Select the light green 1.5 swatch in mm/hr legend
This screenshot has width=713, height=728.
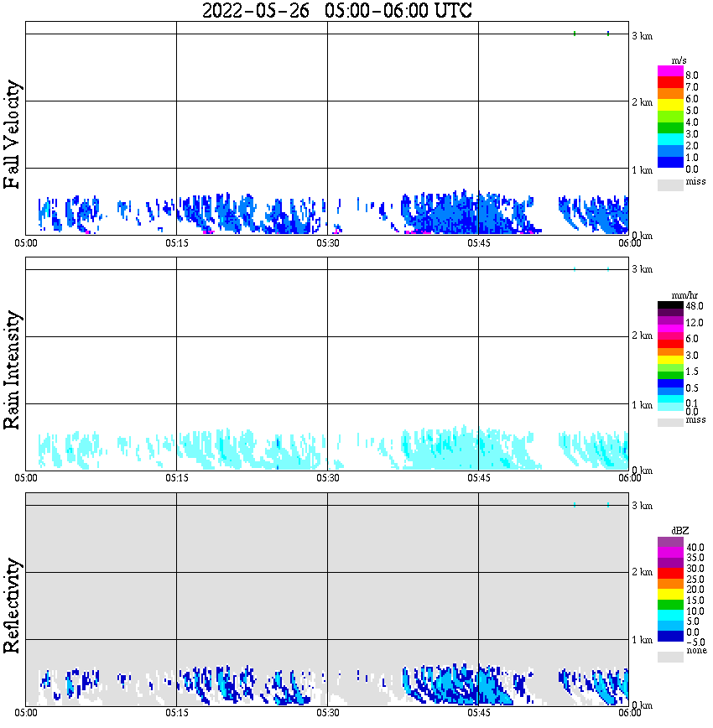(670, 367)
